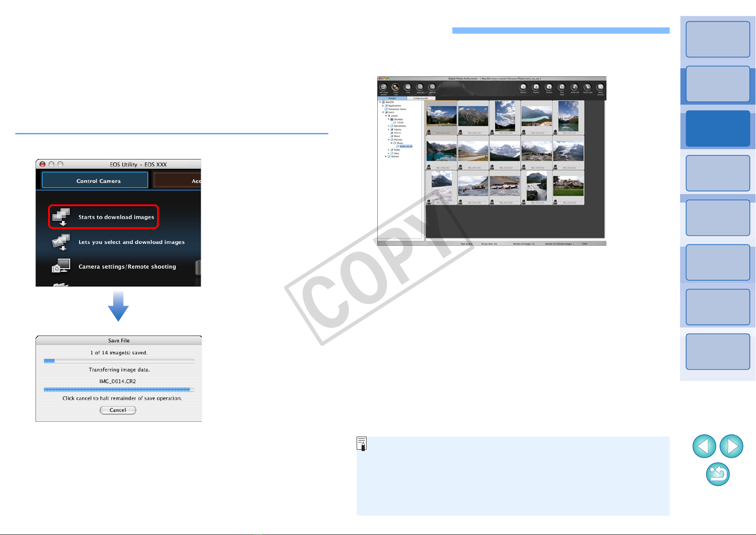Go to the next page arrow
This screenshot has width=756, height=535.
click(731, 446)
